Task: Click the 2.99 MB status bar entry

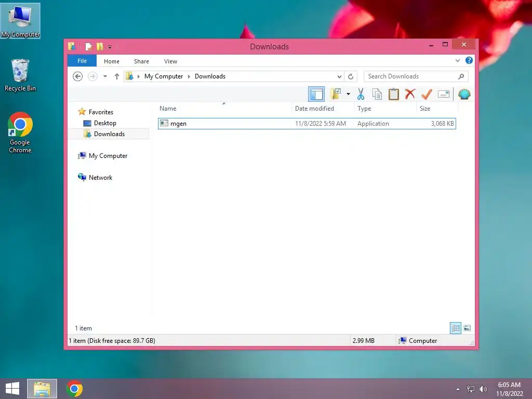Action: (363, 341)
